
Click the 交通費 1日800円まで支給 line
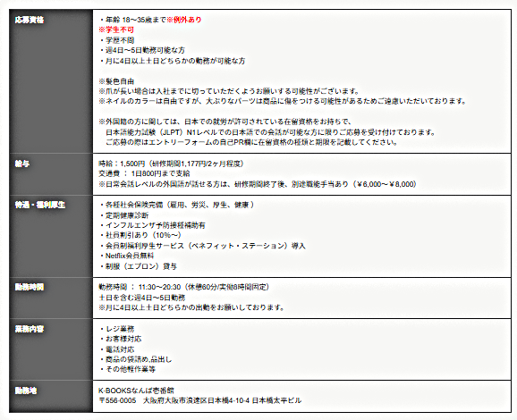click(x=144, y=173)
